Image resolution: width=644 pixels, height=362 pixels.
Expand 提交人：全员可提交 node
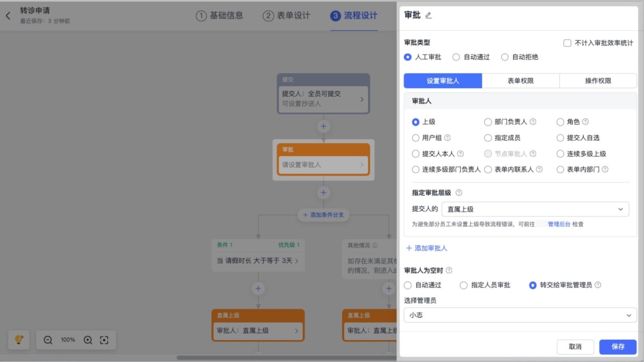(x=323, y=99)
